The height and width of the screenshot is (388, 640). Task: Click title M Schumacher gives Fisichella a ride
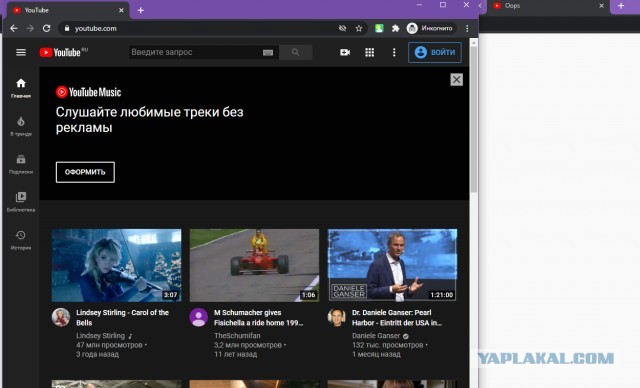258,317
